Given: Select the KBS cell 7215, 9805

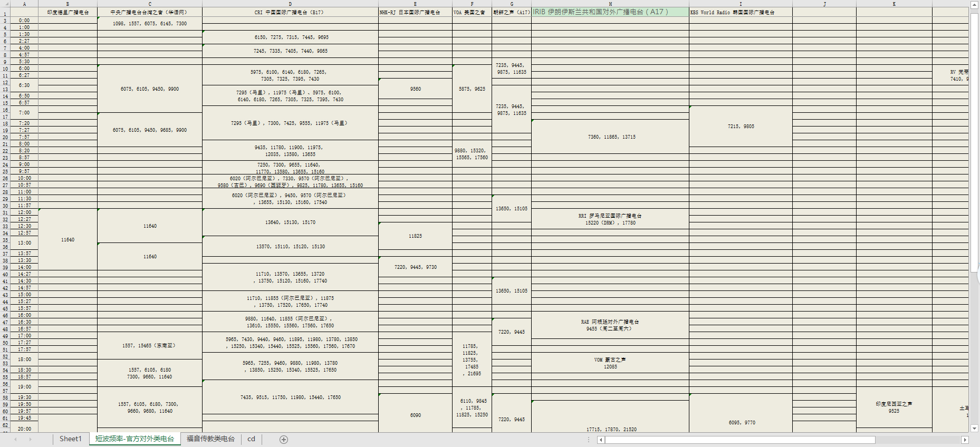Looking at the screenshot, I should coord(741,127).
